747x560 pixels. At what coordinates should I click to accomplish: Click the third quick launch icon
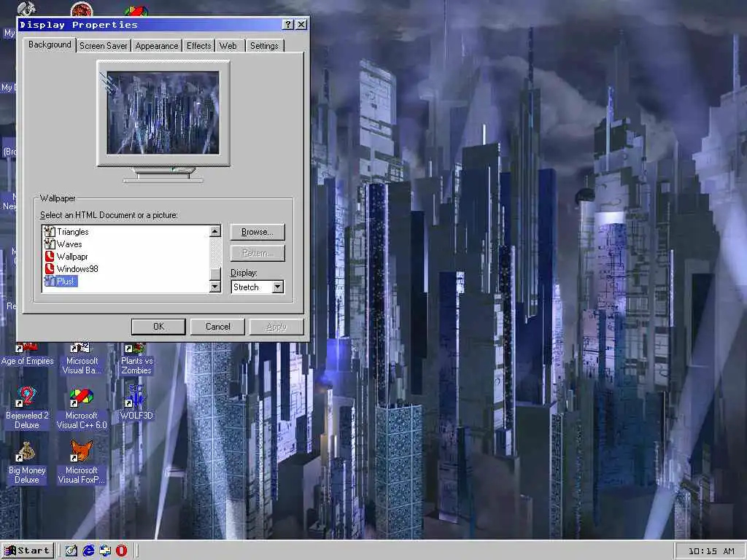click(105, 551)
